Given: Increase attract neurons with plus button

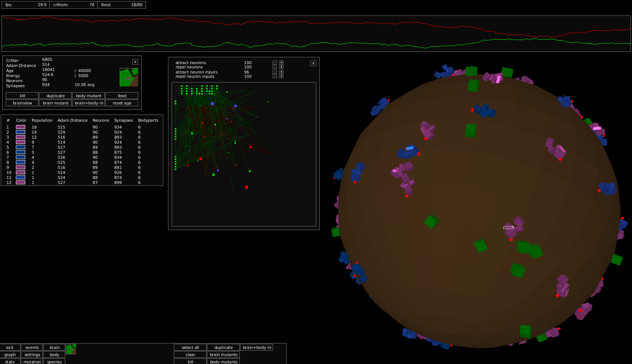Looking at the screenshot, I should point(281,63).
